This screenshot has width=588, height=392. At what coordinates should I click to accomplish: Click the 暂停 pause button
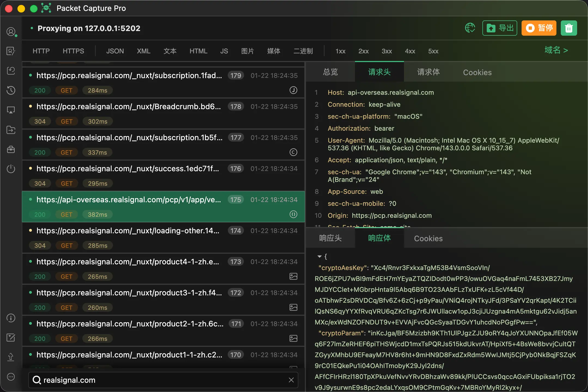click(x=539, y=28)
